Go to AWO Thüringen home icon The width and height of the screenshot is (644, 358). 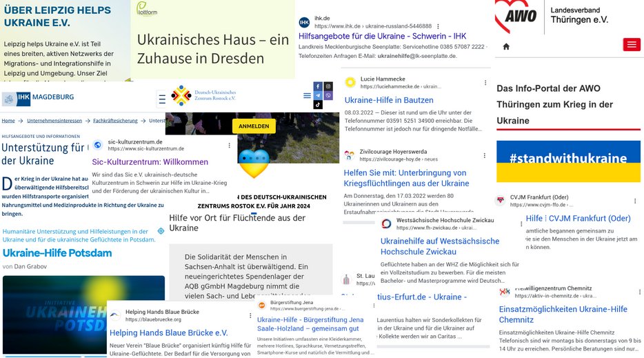pos(506,46)
